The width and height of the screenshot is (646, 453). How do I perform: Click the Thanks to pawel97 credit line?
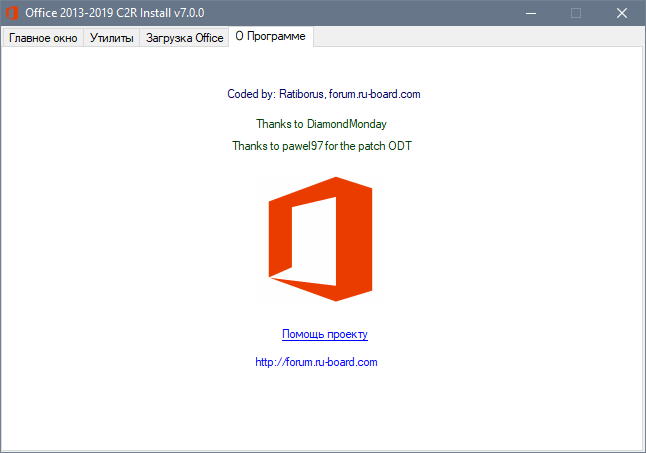coord(321,146)
